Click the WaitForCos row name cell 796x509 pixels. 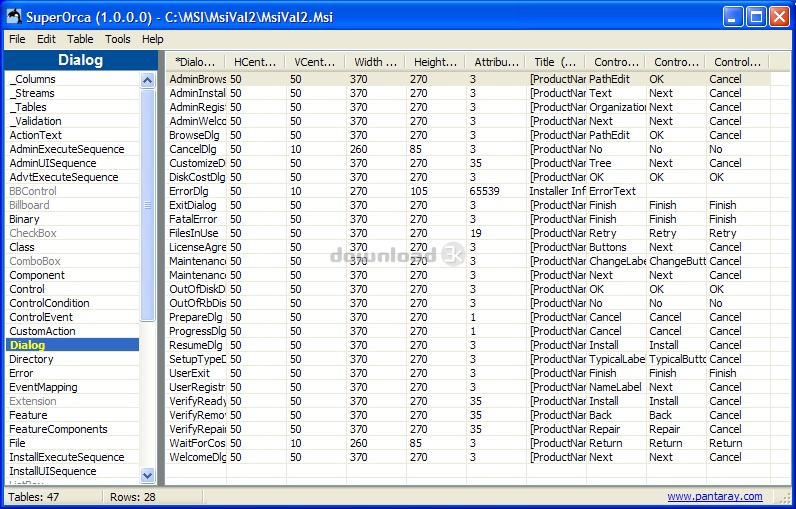click(196, 443)
